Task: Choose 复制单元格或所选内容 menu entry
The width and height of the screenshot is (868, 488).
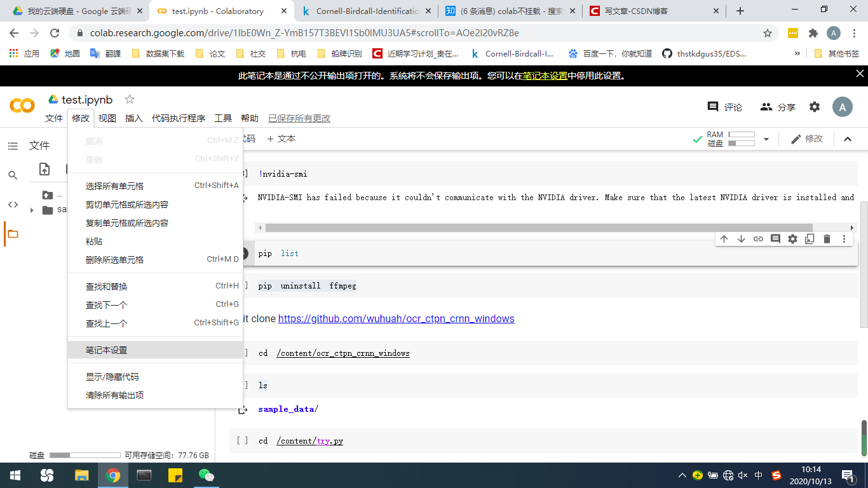Action: tap(155, 223)
